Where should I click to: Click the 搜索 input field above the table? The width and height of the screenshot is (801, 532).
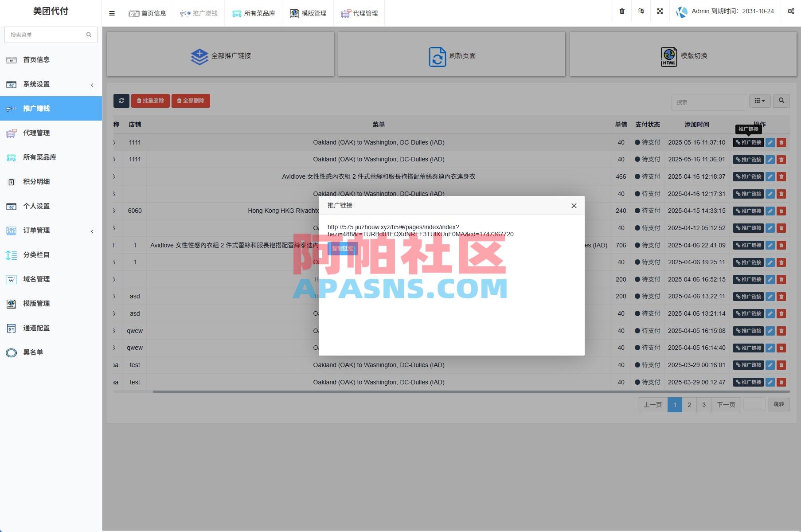click(x=708, y=102)
